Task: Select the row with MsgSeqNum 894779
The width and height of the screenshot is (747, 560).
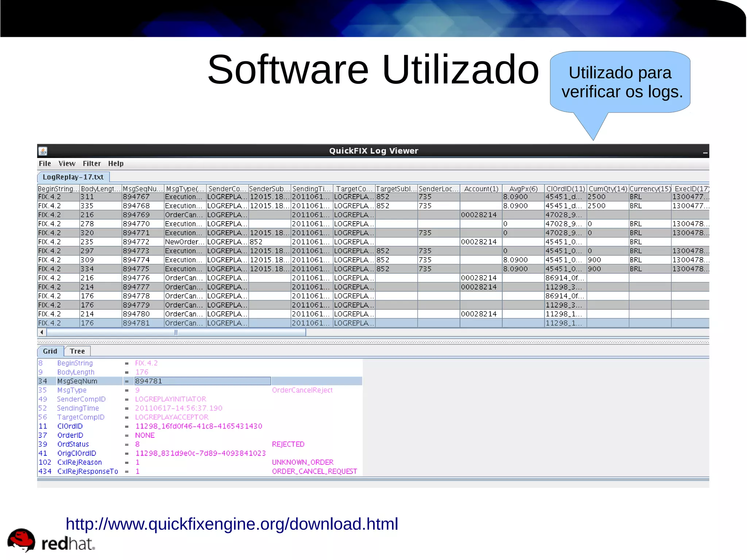Action: 373,305
